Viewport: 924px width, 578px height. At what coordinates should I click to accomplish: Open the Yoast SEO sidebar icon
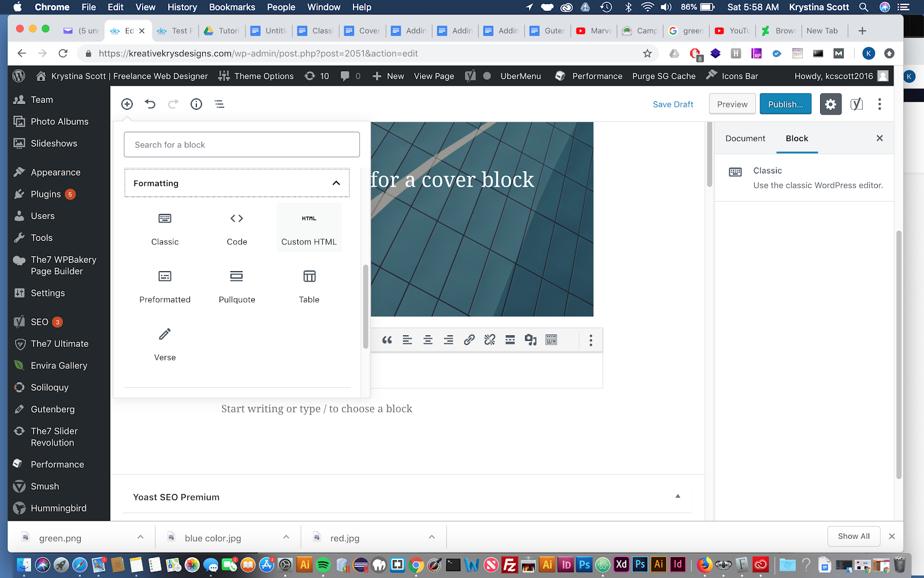pyautogui.click(x=856, y=104)
